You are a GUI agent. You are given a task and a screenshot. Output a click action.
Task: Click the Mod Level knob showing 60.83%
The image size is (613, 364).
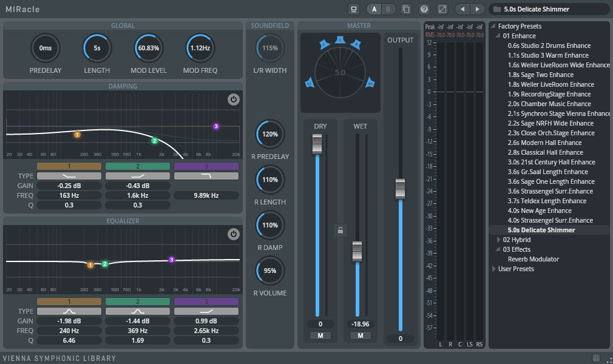(x=149, y=48)
